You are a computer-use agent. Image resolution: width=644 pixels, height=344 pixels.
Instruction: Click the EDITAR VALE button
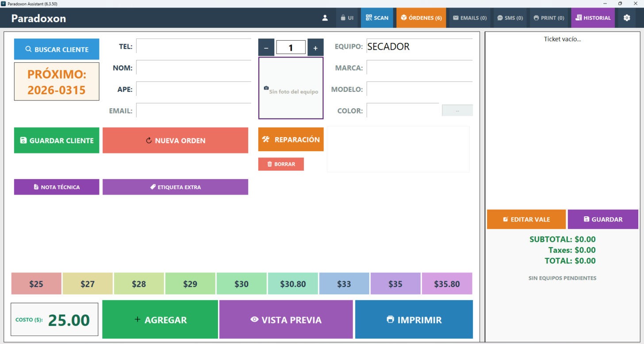[526, 219]
